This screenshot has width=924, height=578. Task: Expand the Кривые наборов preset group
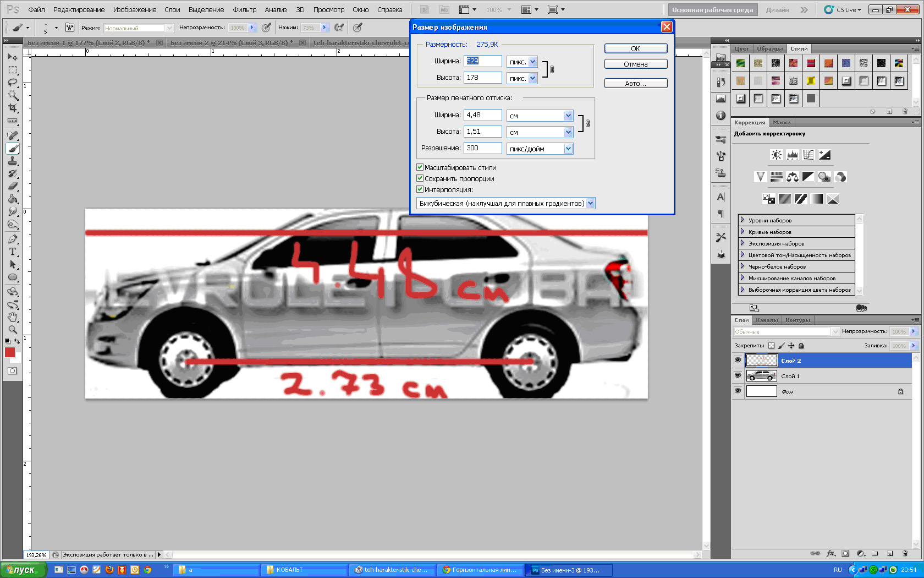pos(742,232)
